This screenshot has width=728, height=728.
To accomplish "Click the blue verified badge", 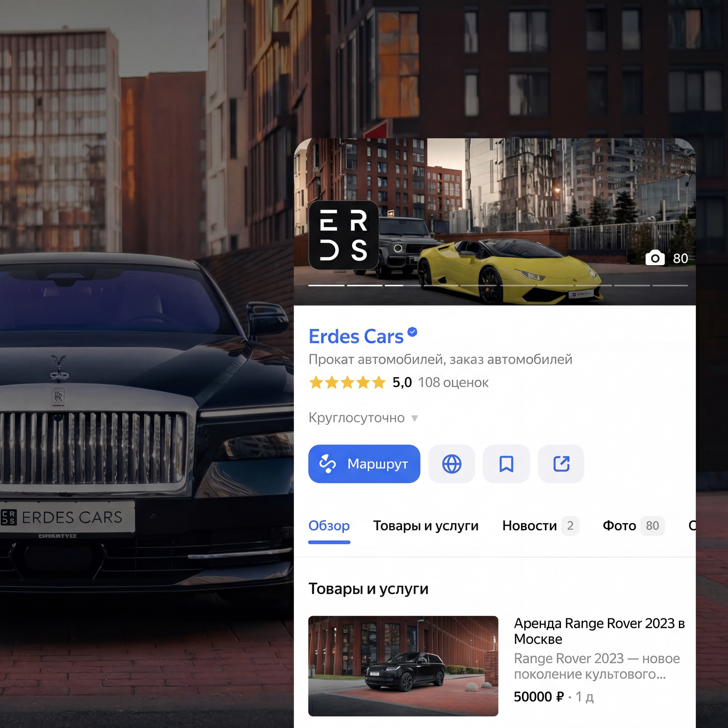I will click(412, 332).
